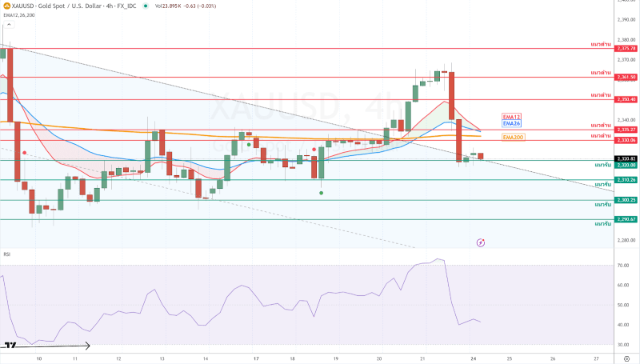Open the RSI indicator legend
This screenshot has width=640, height=364.
point(6,254)
